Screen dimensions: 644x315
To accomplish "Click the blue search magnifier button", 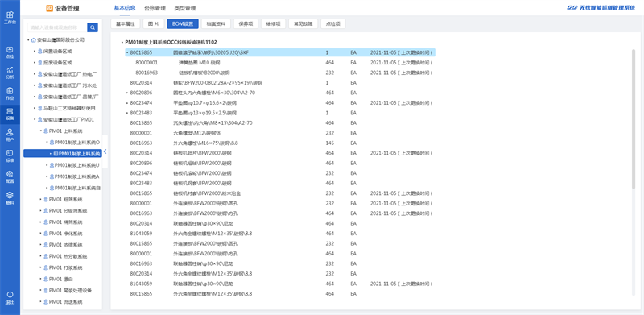I will tap(93, 27).
